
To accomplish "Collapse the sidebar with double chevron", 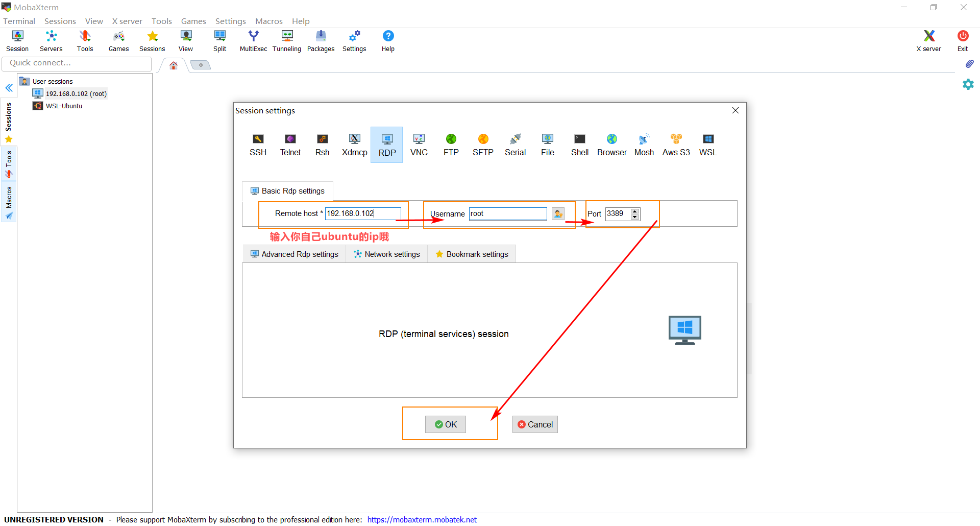I will click(9, 88).
